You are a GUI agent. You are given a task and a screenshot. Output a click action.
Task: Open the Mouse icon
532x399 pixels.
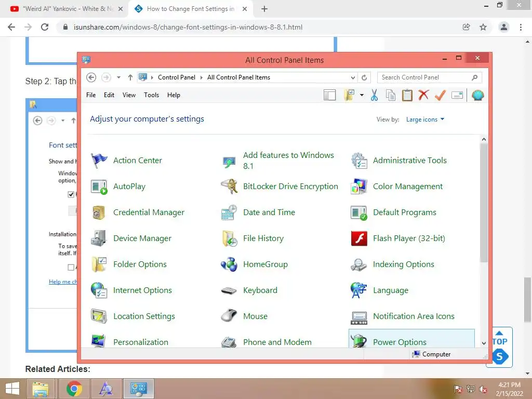coord(229,315)
